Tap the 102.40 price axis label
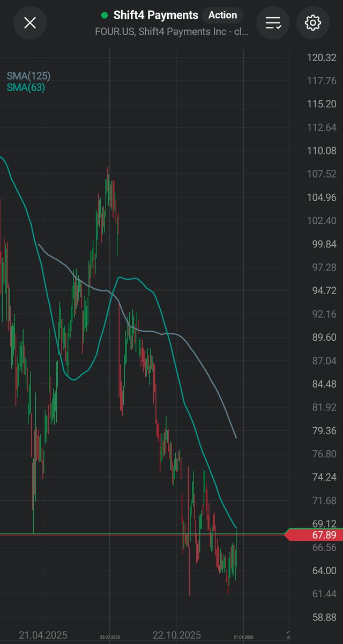The image size is (343, 644). (320, 221)
